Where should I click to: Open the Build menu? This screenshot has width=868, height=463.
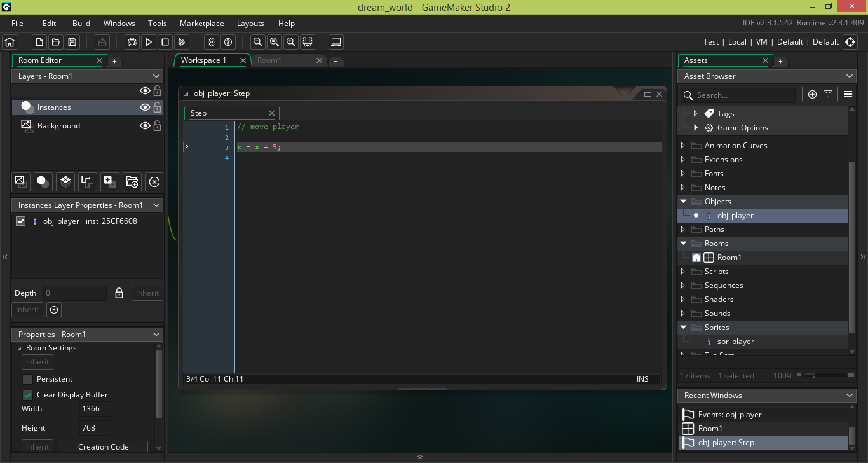click(x=81, y=24)
